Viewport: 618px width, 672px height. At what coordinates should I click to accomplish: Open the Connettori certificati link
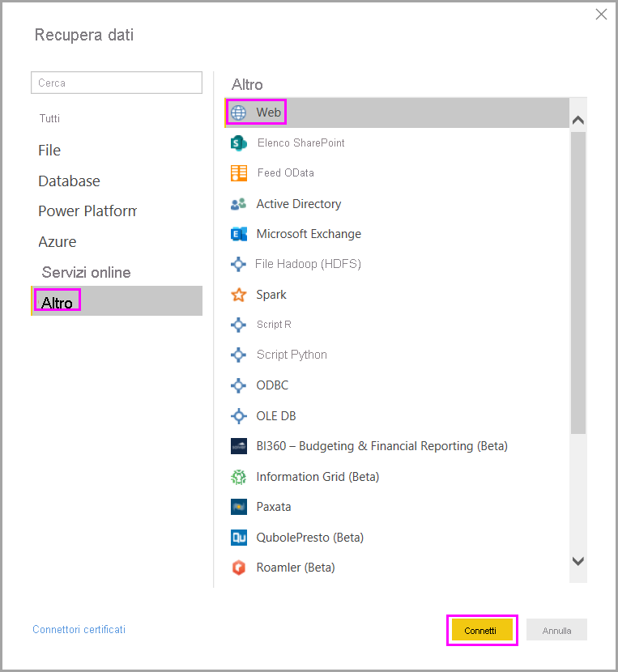[x=79, y=629]
